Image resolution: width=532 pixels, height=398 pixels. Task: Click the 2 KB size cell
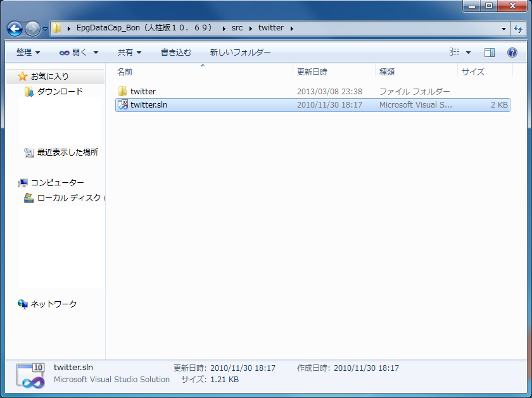tap(499, 105)
